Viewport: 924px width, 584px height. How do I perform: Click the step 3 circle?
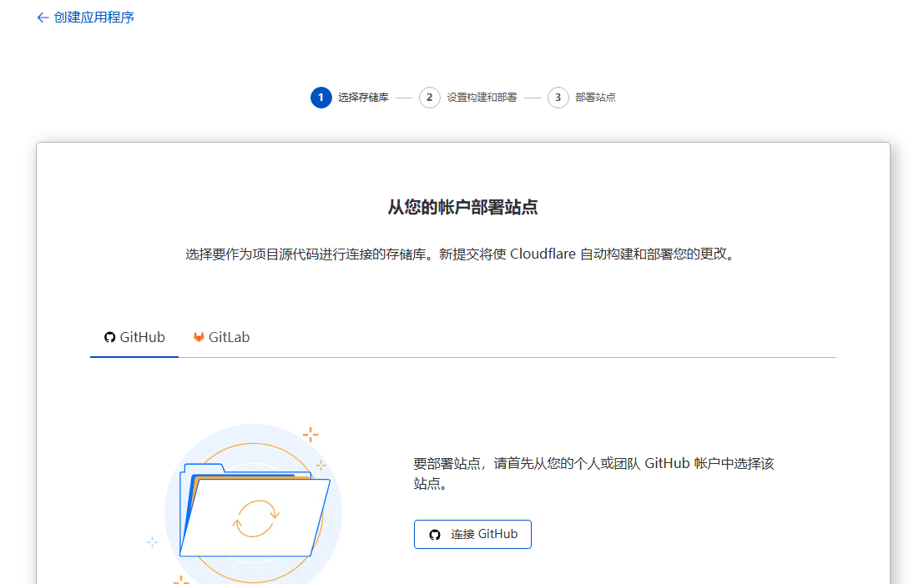coord(558,98)
